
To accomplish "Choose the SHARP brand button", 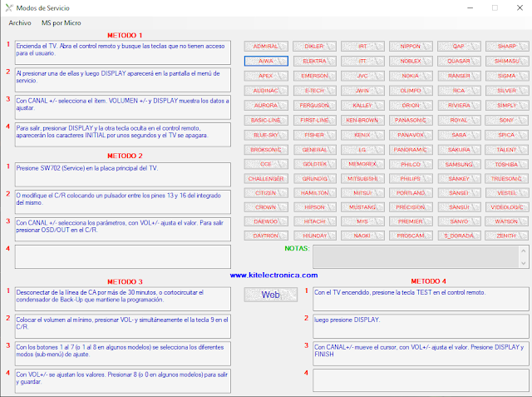I will coord(506,46).
